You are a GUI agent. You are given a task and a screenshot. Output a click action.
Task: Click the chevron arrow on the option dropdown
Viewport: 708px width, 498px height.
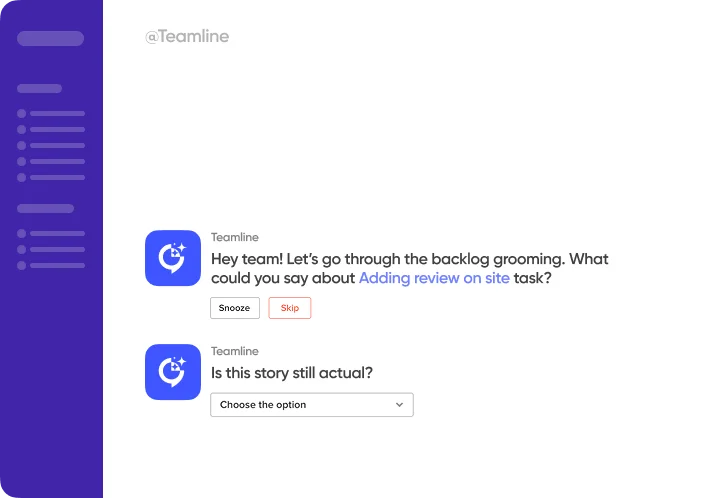399,405
